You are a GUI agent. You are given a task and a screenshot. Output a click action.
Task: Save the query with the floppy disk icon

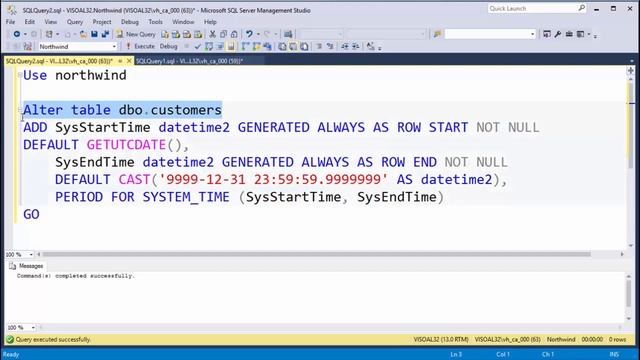(x=94, y=34)
